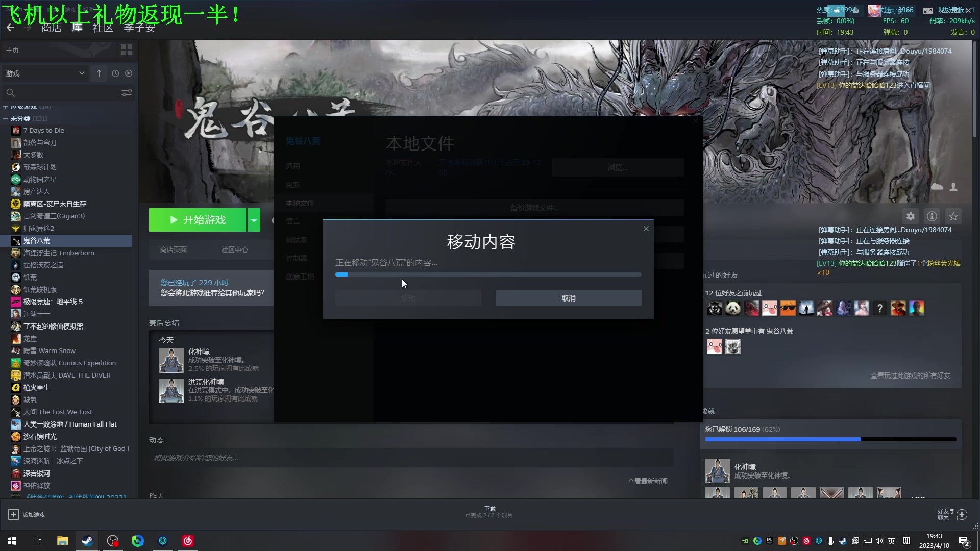Open the Community menu
Image resolution: width=980 pixels, height=551 pixels.
(x=103, y=28)
